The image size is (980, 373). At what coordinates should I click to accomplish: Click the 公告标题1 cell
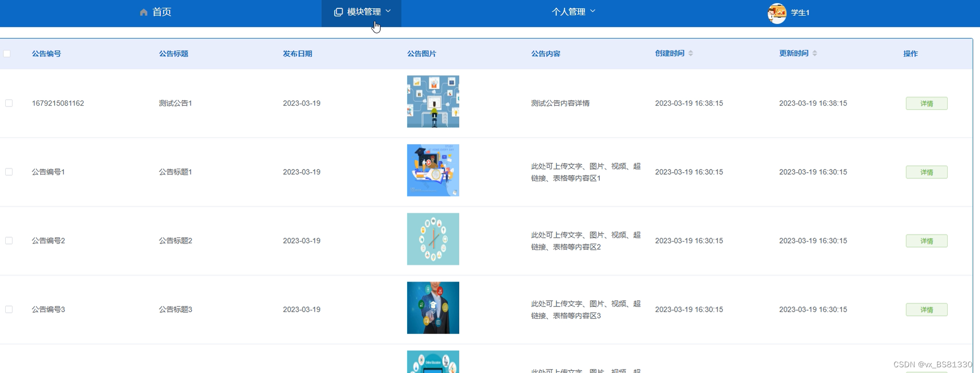[x=175, y=172]
